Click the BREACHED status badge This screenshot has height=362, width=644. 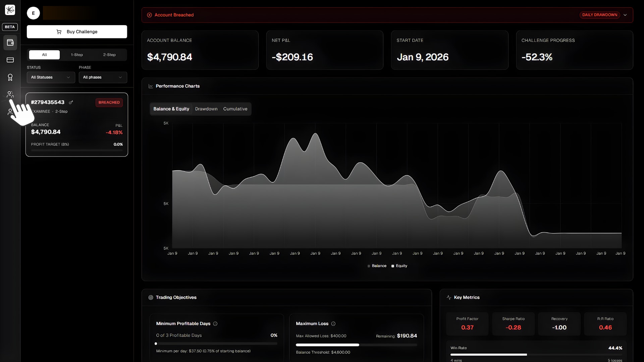109,103
